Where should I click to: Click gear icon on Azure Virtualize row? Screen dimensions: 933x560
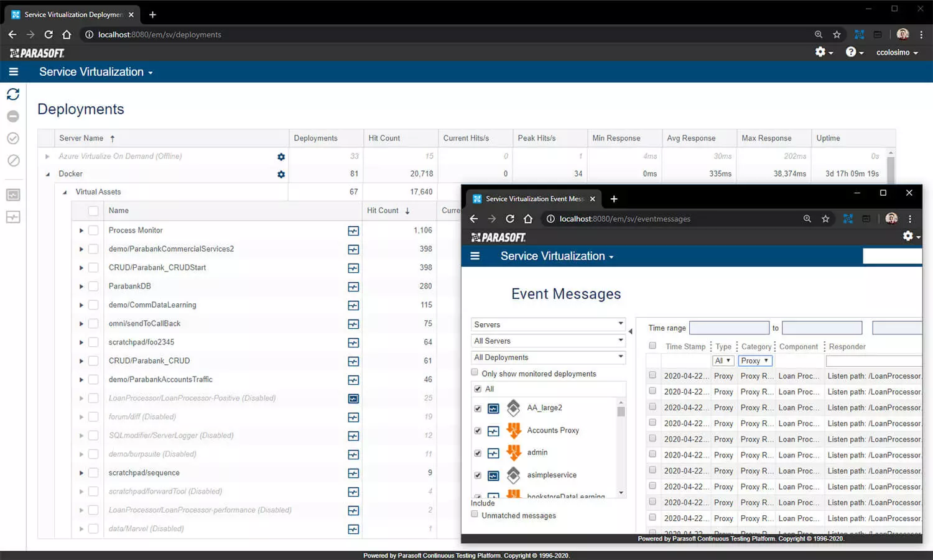(x=281, y=157)
